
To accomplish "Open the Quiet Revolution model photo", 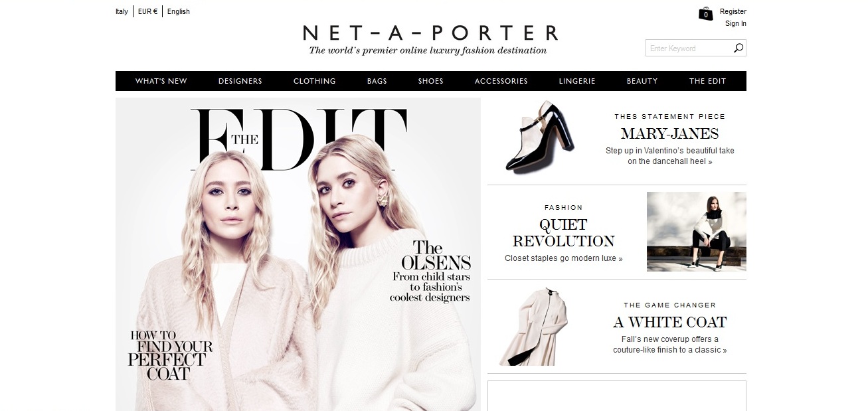I will click(696, 232).
